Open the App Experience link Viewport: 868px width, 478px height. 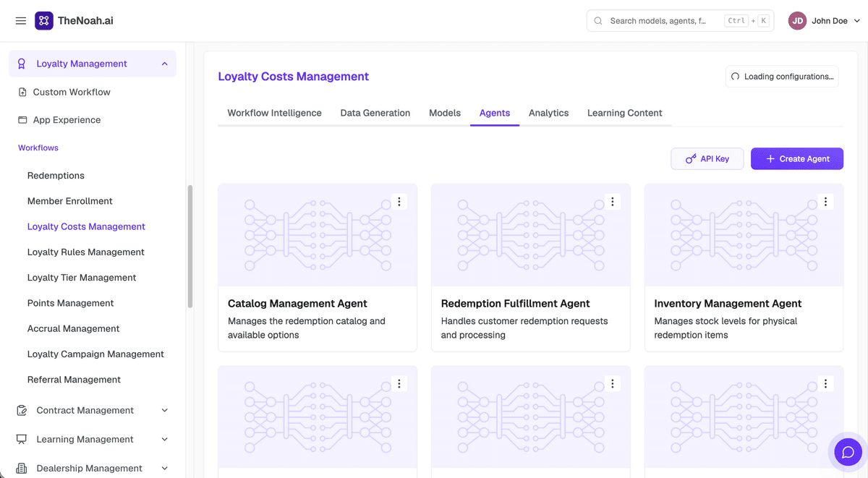(x=67, y=120)
